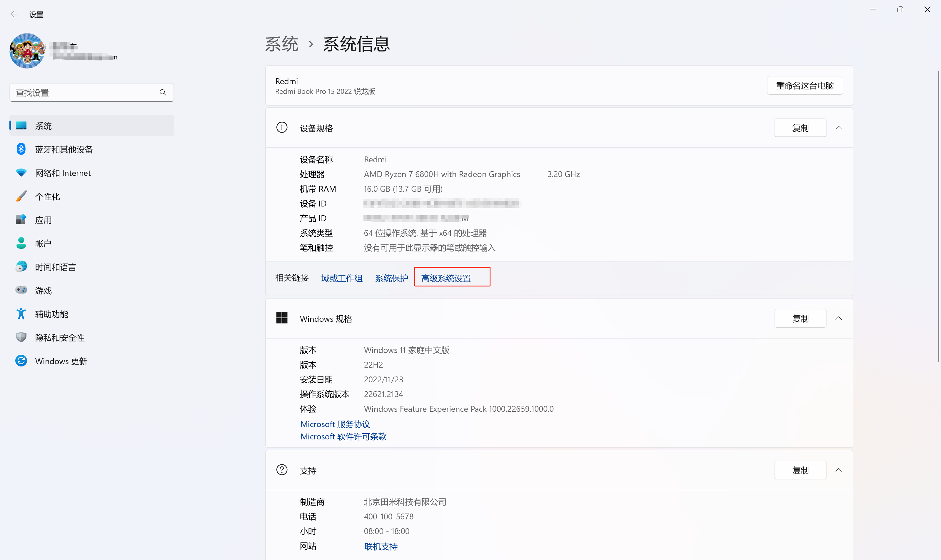The height and width of the screenshot is (560, 941).
Task: Select the 游戏 gamepad icon
Action: pos(21,290)
